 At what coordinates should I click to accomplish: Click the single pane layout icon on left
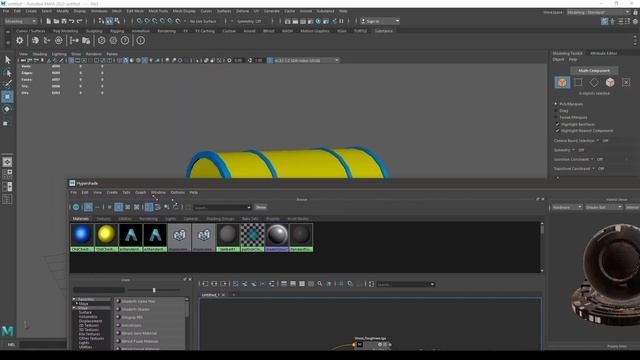(x=7, y=162)
